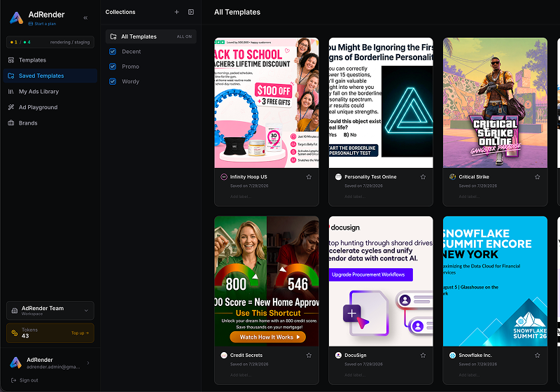Star the Personality Test Online template
560x392 pixels.
(x=423, y=176)
